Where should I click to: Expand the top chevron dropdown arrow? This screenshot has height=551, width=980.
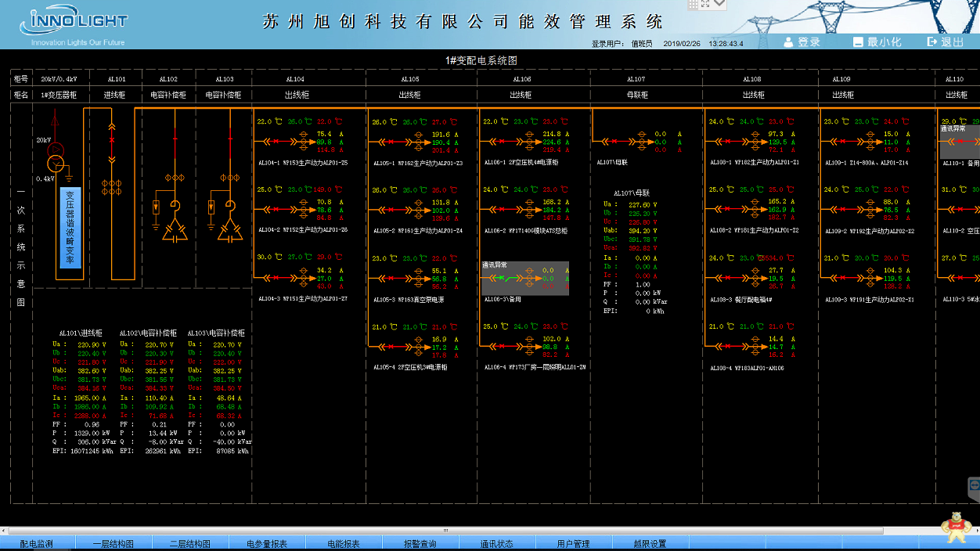coord(719,5)
